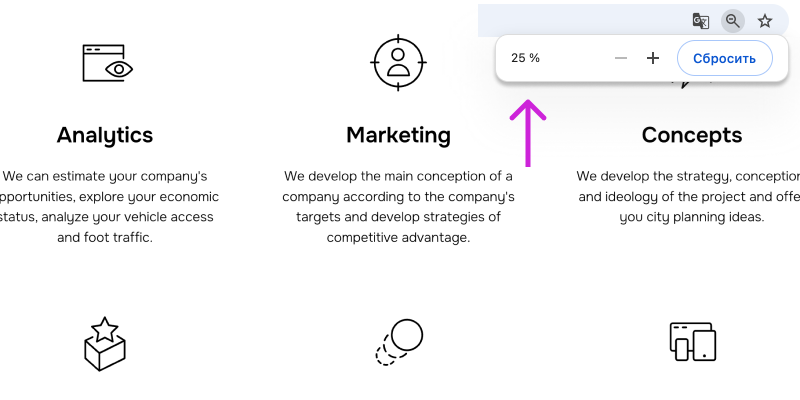This screenshot has width=800, height=400.
Task: Reset zoom with the Сбросить button
Action: click(724, 58)
